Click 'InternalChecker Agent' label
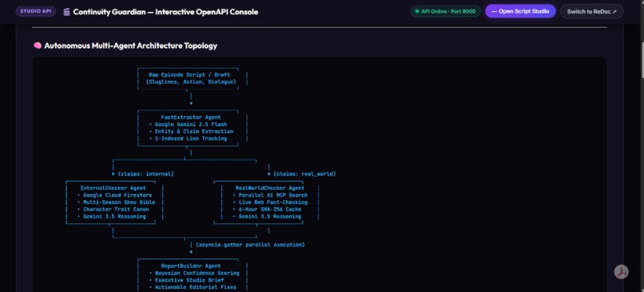This screenshot has width=644, height=292. click(113, 188)
